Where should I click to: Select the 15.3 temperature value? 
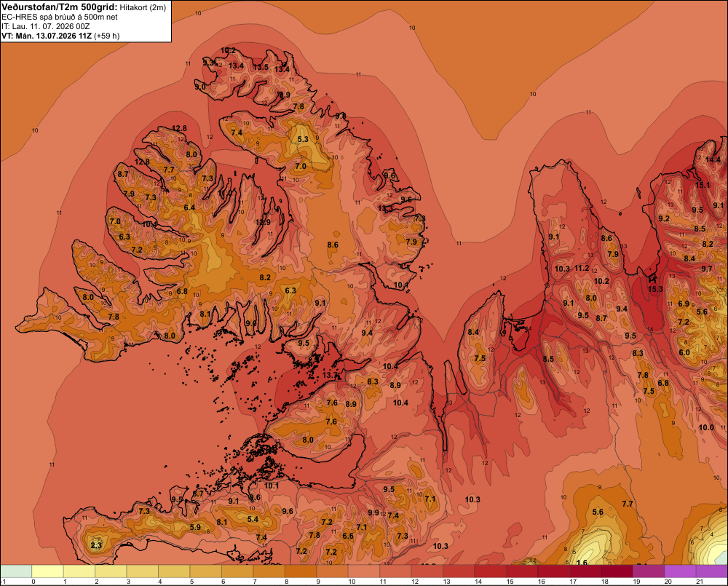tap(655, 289)
